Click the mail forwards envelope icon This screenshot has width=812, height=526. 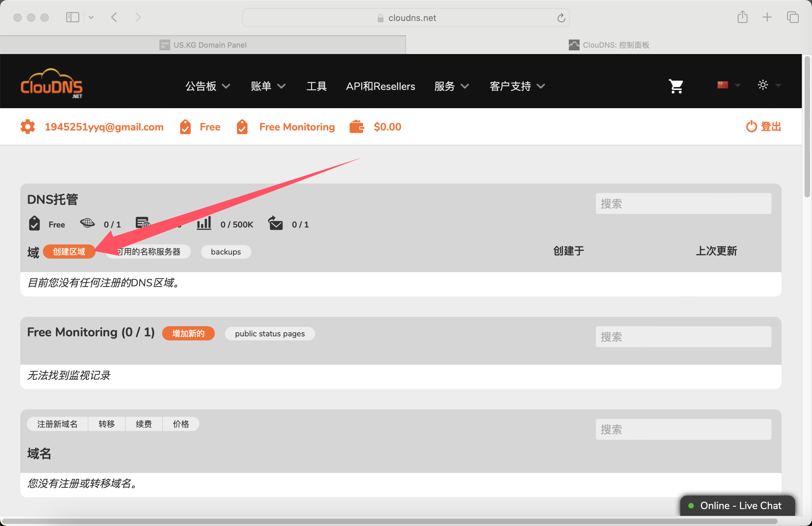coord(275,223)
